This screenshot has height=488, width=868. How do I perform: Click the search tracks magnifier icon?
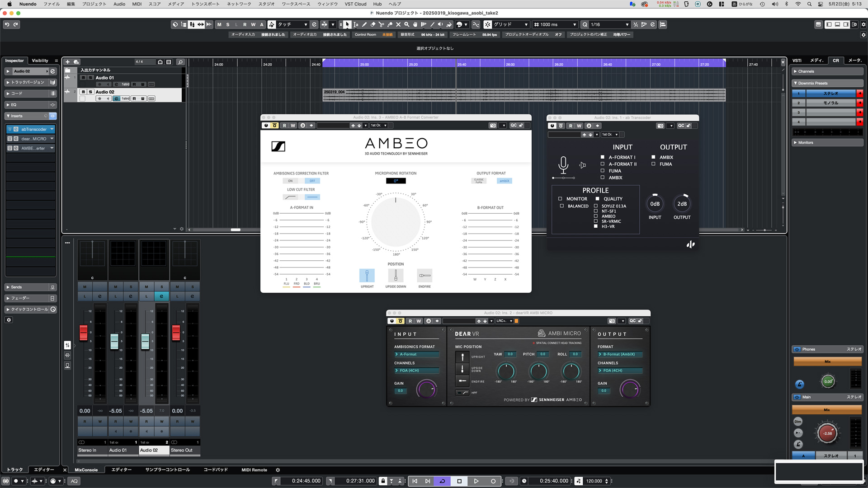[x=180, y=62]
